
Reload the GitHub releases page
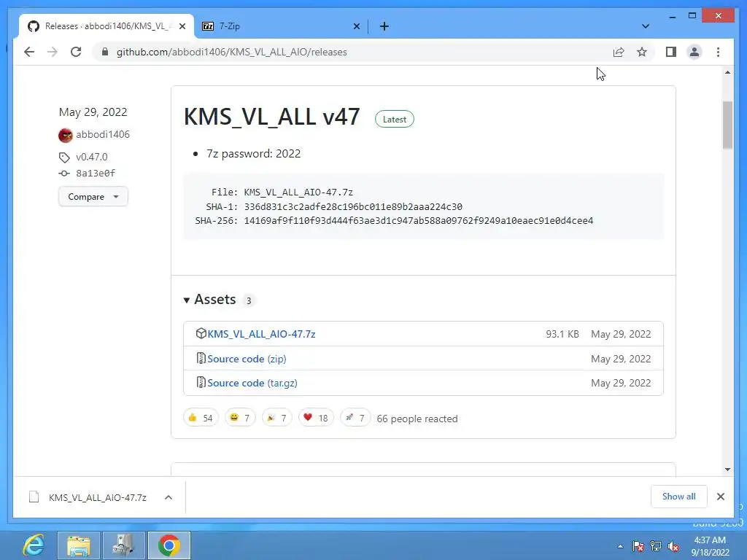click(76, 52)
